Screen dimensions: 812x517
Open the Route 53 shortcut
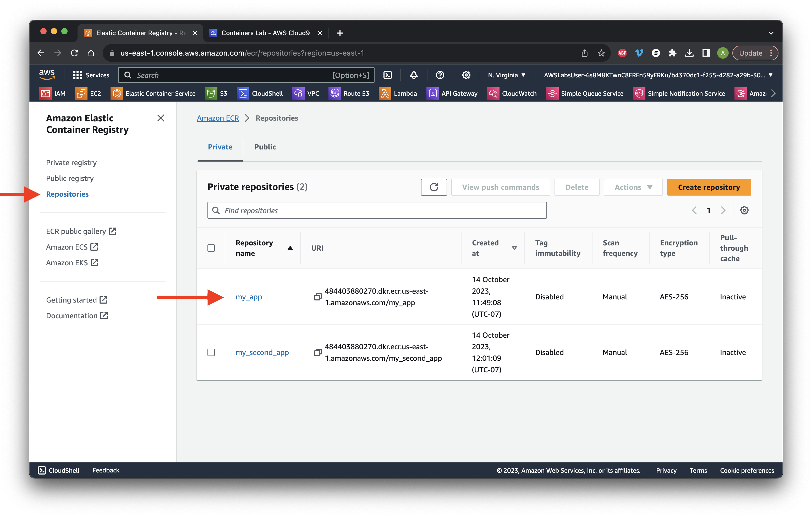349,94
